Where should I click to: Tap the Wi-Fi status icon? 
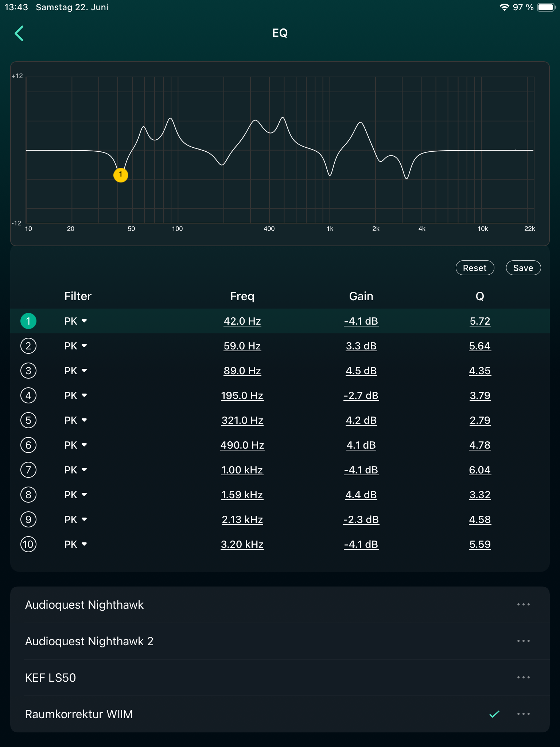tap(504, 7)
